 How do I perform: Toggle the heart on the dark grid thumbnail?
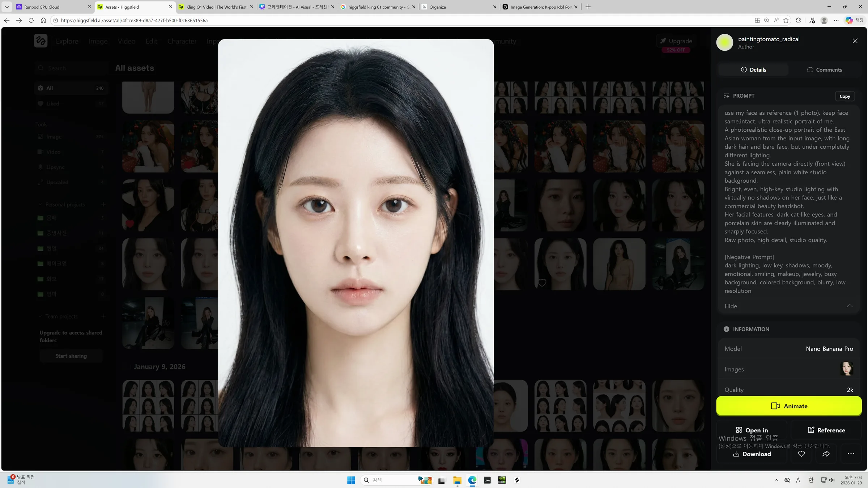[x=541, y=283]
